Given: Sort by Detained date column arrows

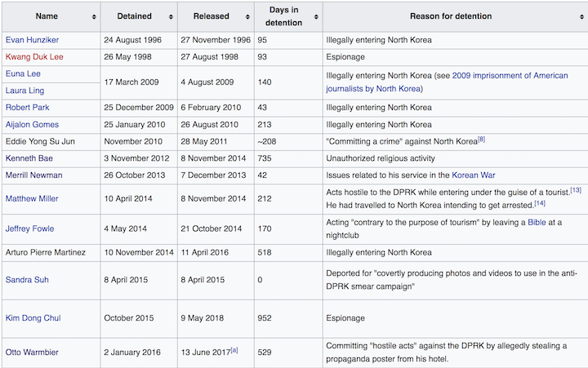Looking at the screenshot, I should (171, 17).
